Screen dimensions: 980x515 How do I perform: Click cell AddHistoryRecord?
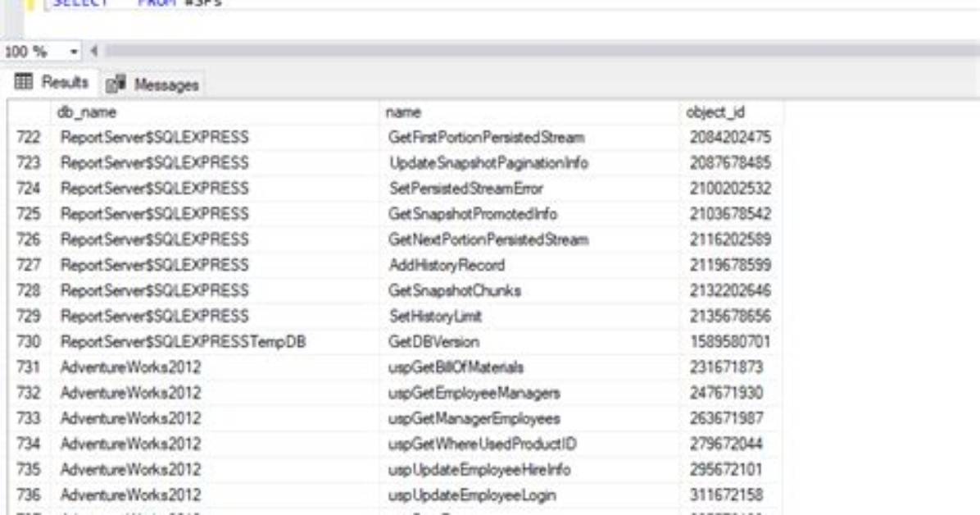(529, 265)
